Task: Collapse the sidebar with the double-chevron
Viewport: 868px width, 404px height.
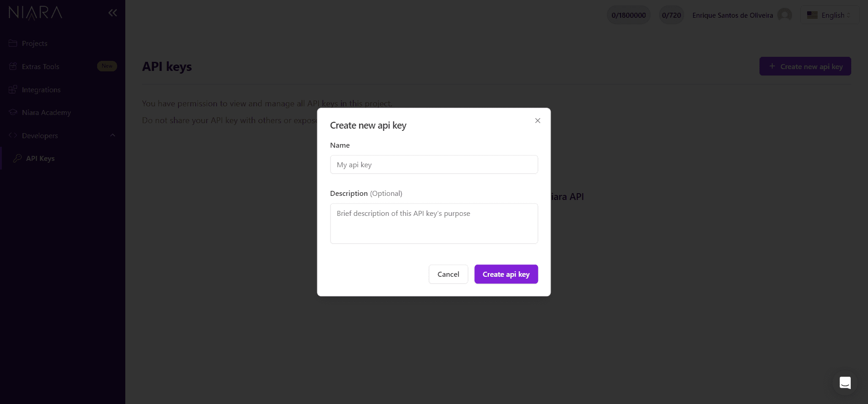Action: pyautogui.click(x=113, y=12)
